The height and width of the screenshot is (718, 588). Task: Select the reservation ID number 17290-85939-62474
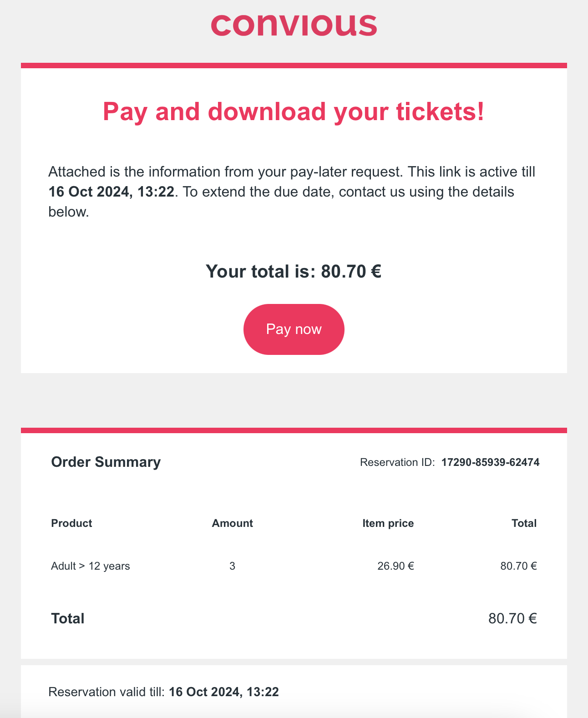(x=491, y=462)
